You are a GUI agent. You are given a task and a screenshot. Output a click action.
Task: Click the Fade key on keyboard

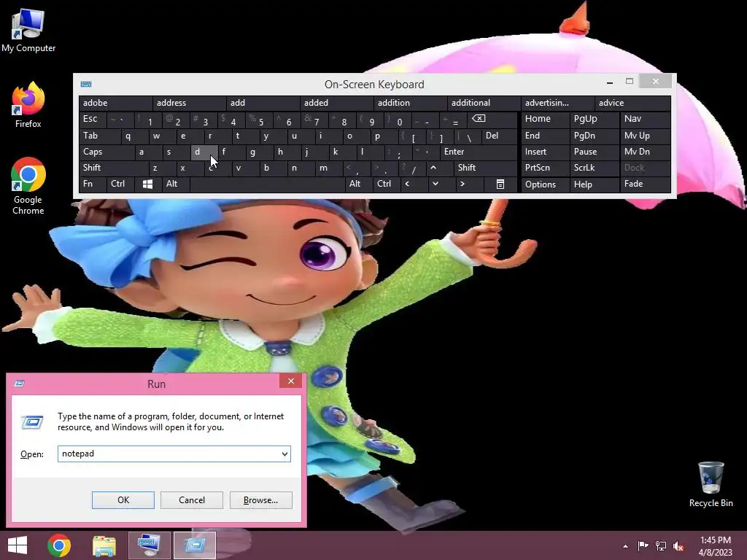click(x=646, y=184)
